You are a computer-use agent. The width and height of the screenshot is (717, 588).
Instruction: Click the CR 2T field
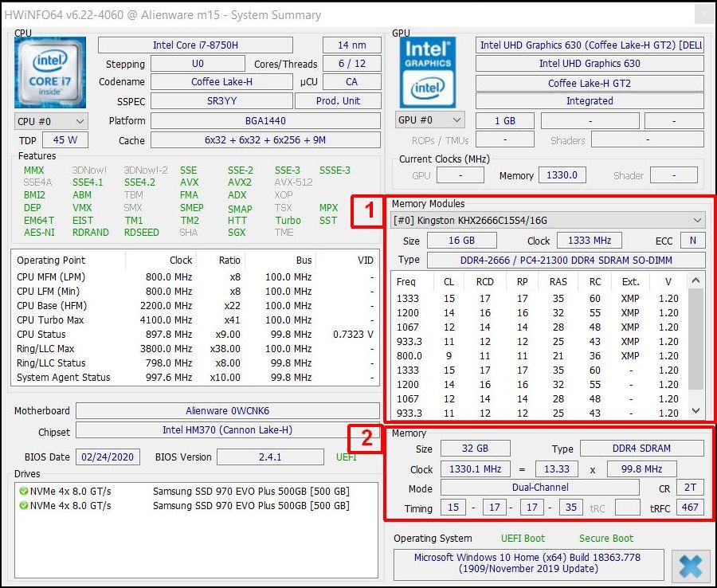[690, 488]
